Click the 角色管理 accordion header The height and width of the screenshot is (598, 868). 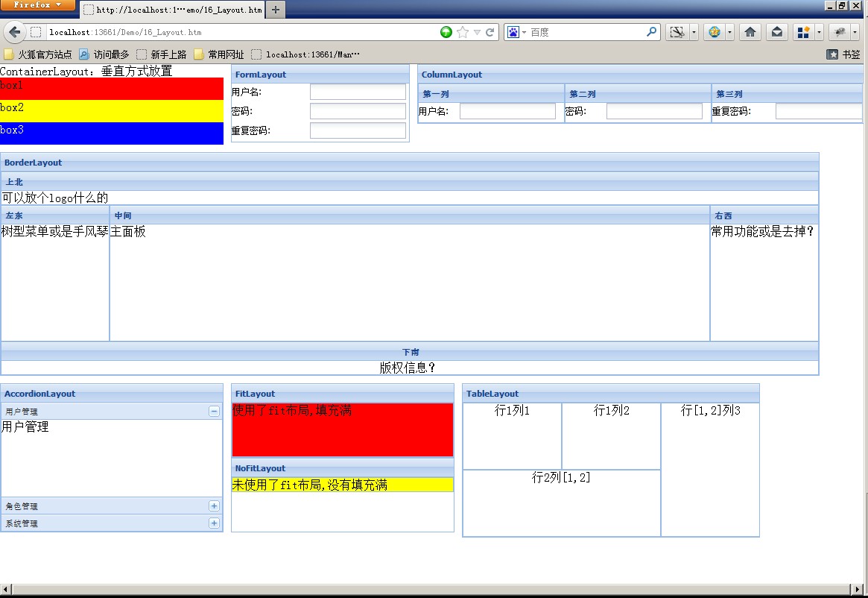[111, 506]
